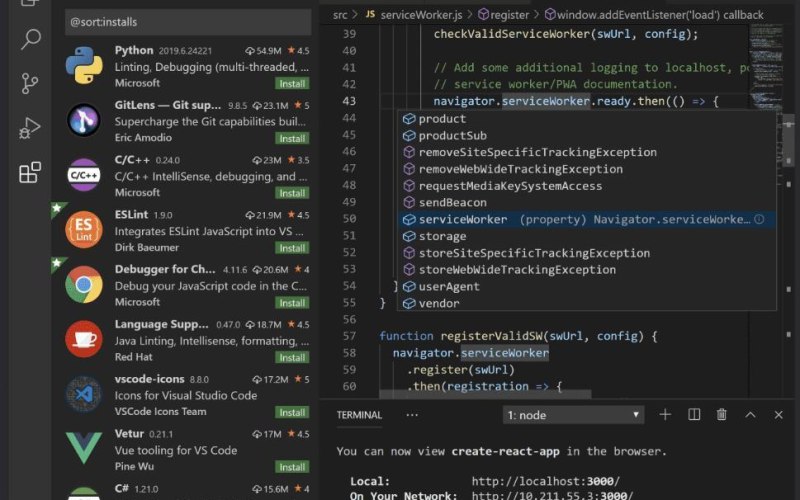Screen dimensions: 800x500
Task: Show details info icon for serviceWorker suggestion
Action: pos(759,219)
